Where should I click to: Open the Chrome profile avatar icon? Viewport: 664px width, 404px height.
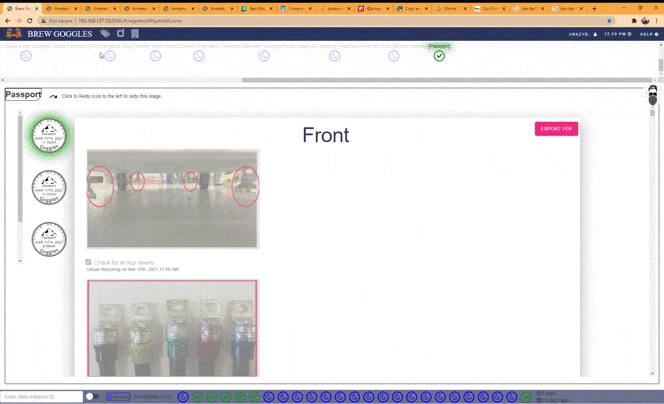[645, 20]
